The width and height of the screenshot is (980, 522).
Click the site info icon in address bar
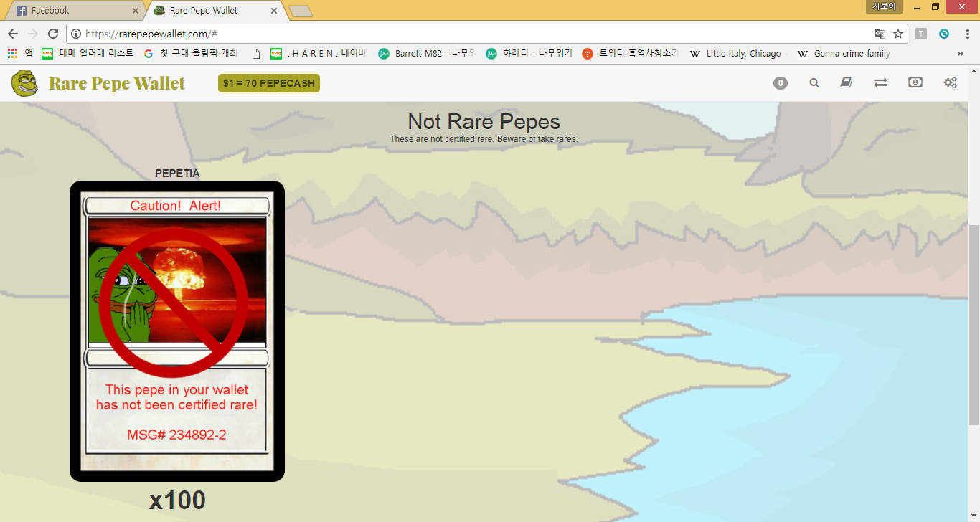pos(76,34)
